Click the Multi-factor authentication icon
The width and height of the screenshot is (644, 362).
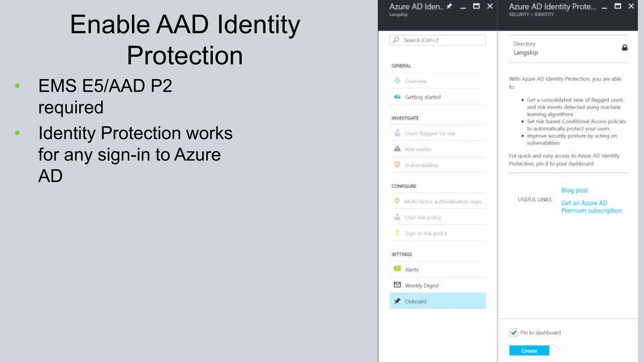point(397,201)
